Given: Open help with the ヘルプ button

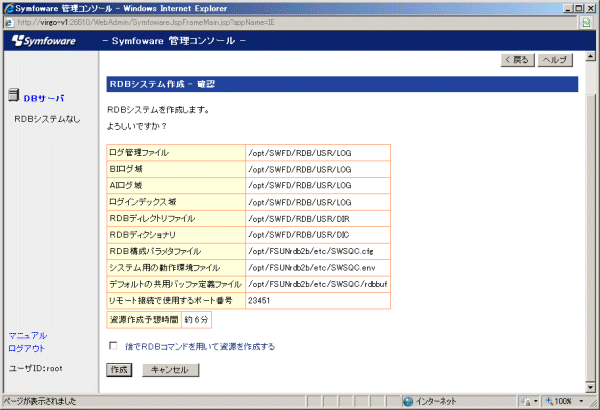Looking at the screenshot, I should pyautogui.click(x=553, y=61).
